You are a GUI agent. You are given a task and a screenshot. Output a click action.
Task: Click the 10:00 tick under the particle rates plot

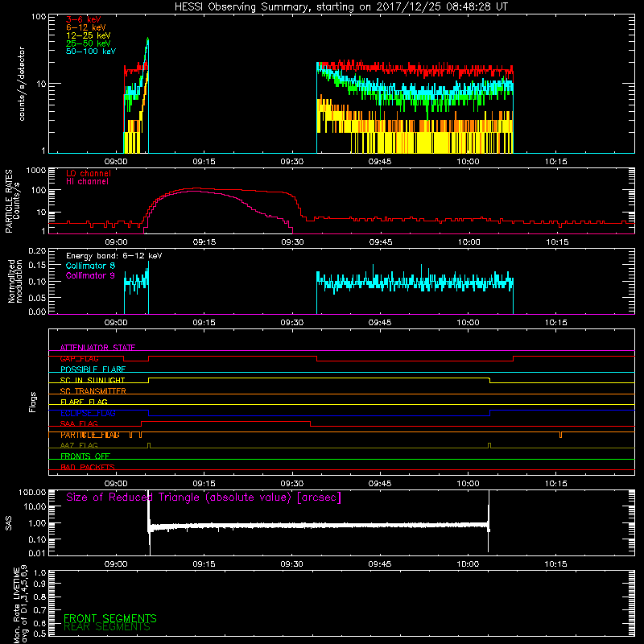469,242
